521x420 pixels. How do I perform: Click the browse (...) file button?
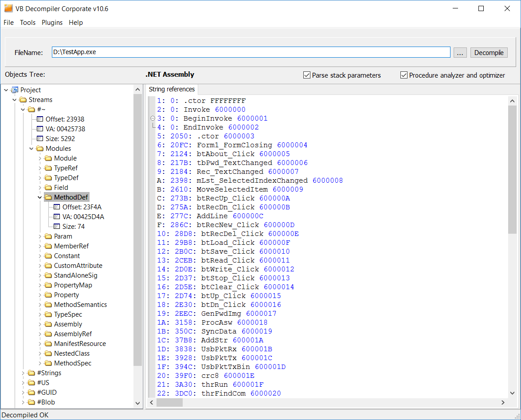460,52
